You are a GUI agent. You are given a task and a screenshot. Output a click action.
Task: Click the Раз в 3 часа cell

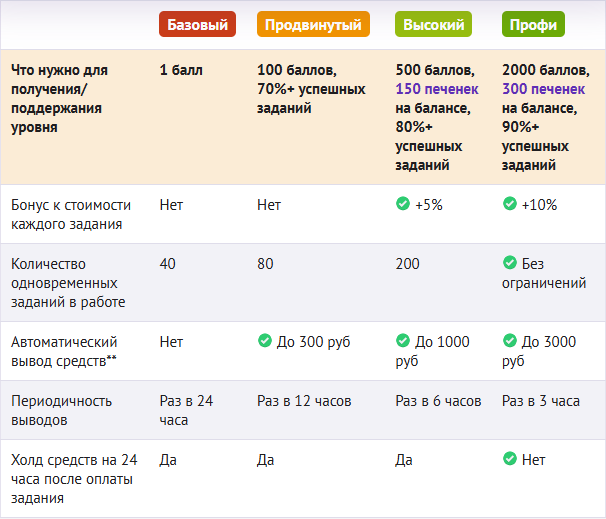[x=541, y=401]
